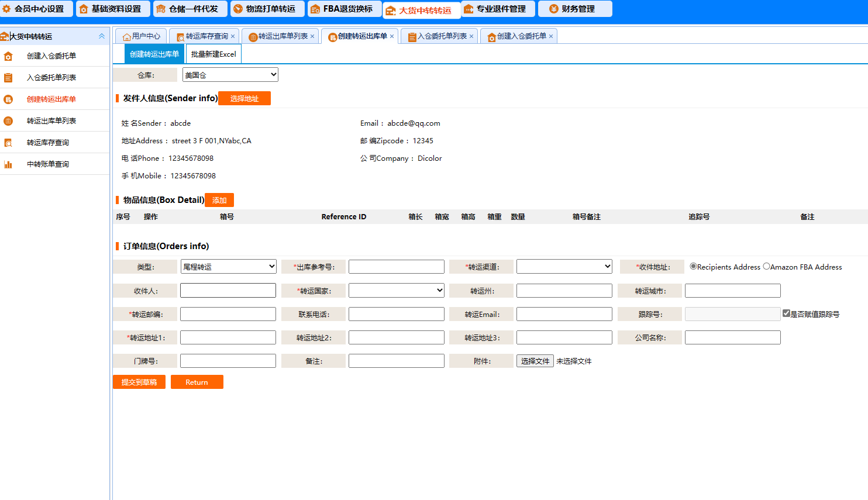Viewport: 868px width, 500px height.
Task: Click sidebar search icon for 转运库存查询
Action: click(x=8, y=143)
